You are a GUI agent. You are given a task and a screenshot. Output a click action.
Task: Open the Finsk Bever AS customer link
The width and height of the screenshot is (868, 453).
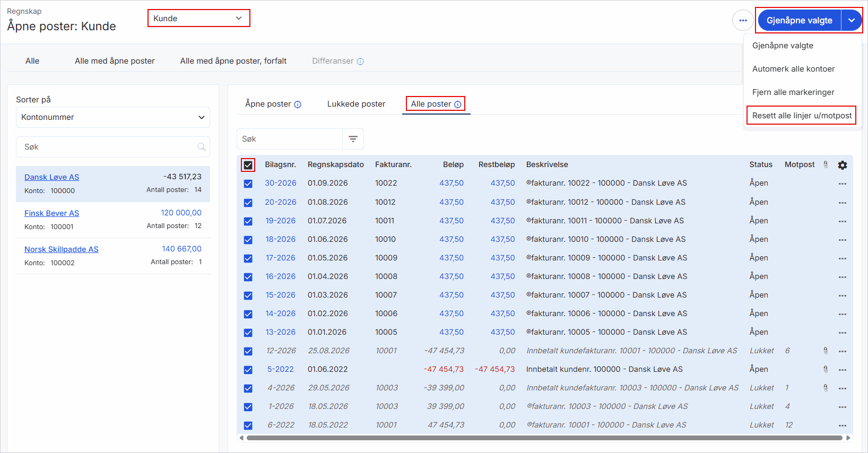pos(51,213)
